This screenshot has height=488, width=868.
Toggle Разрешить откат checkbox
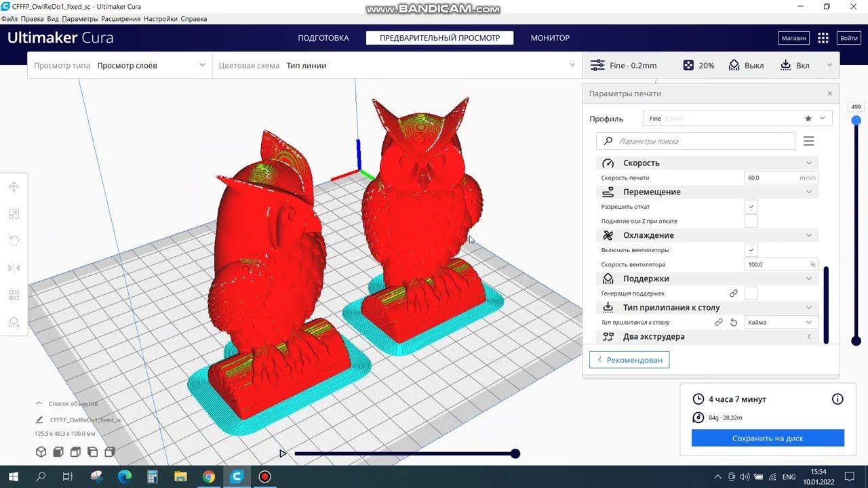pyautogui.click(x=751, y=207)
